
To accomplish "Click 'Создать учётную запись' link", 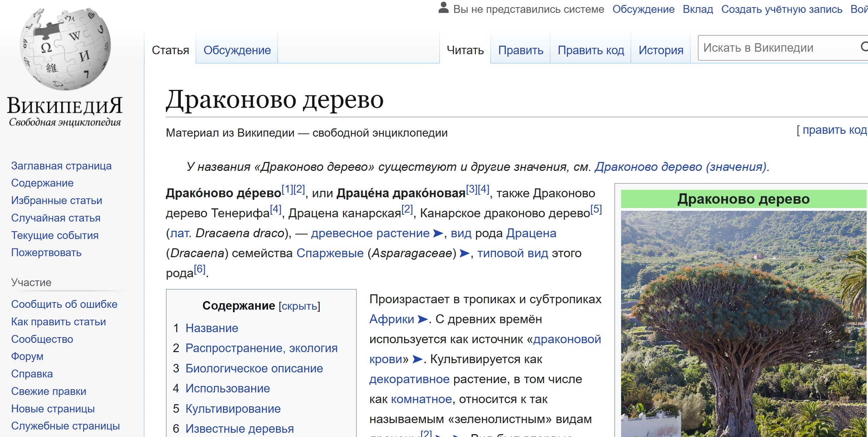I will tap(781, 9).
